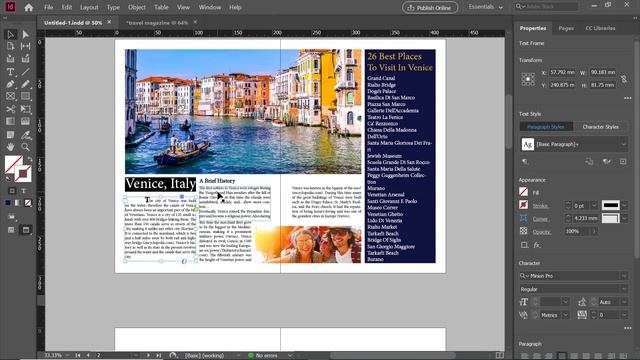Click the reference point locator grid
This screenshot has height=360, width=640.
click(528, 79)
